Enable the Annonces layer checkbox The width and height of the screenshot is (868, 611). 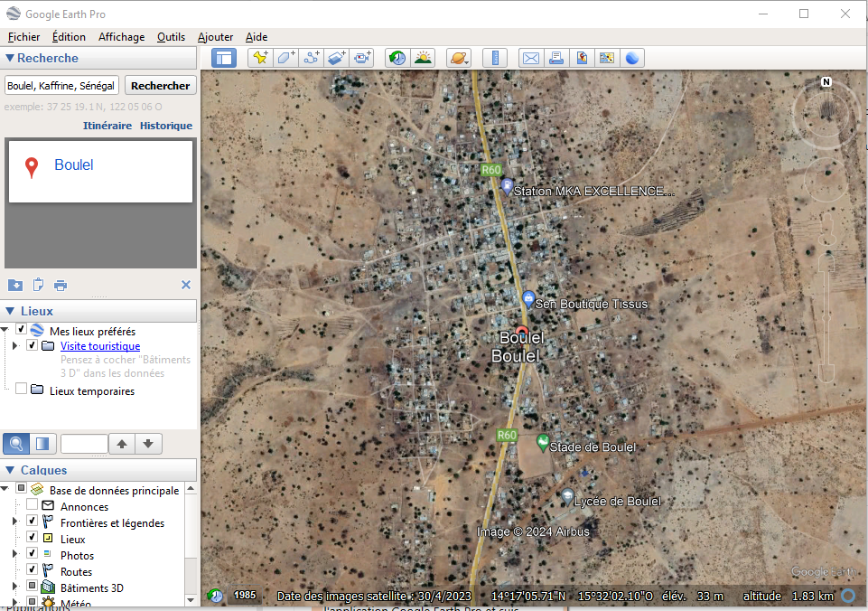click(33, 507)
